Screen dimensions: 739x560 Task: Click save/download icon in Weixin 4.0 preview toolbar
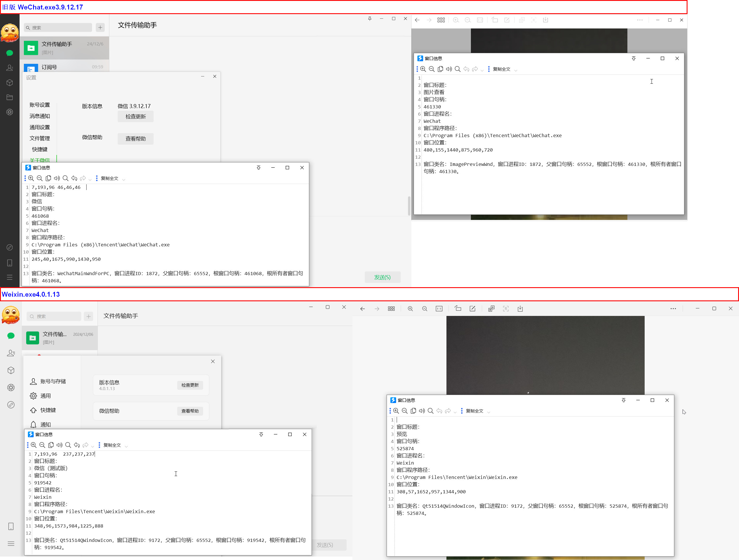pyautogui.click(x=520, y=309)
